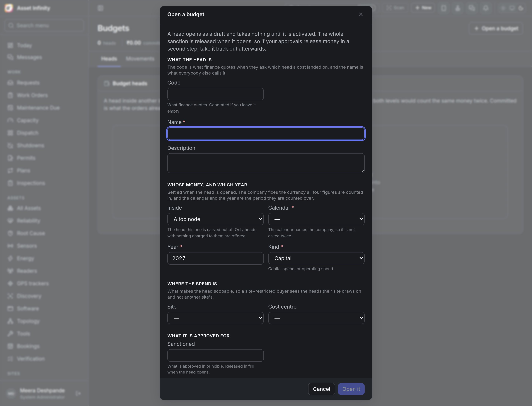Open the Inside dropdown showing A top node

click(215, 219)
